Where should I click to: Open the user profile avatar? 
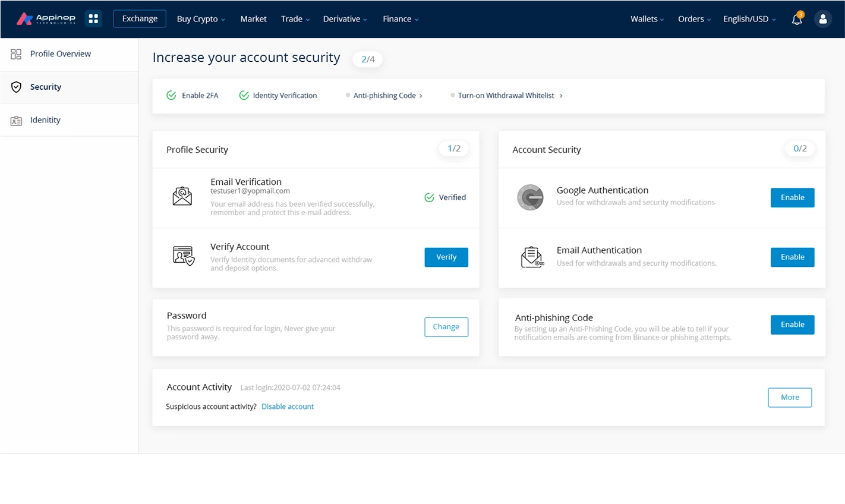[822, 19]
